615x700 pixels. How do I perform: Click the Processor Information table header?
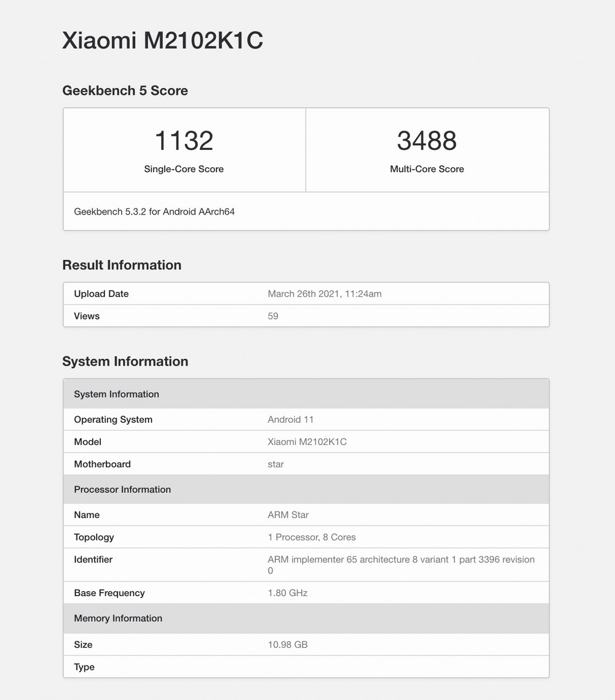[x=122, y=489]
